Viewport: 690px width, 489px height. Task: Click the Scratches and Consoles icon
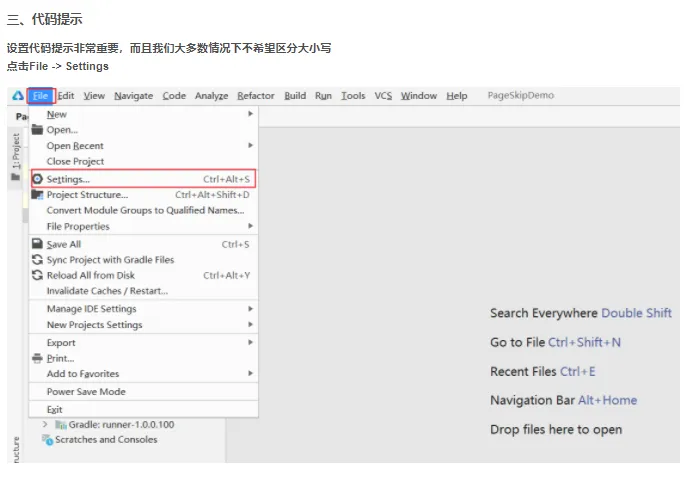tap(47, 439)
